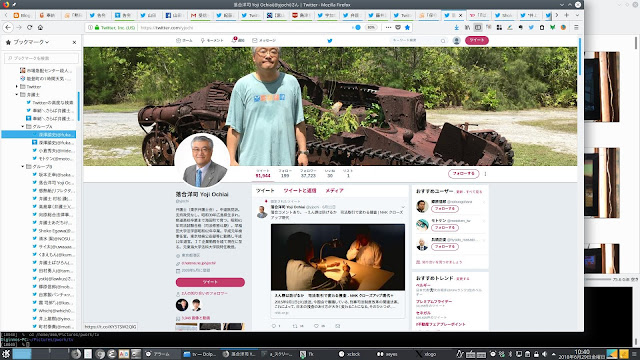Click the red ツイート button in top nav
This screenshot has width=640, height=360.
click(x=477, y=40)
